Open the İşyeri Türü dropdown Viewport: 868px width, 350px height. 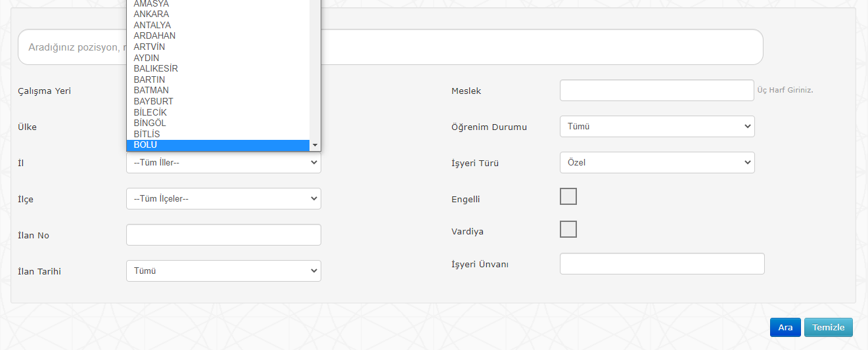coord(657,162)
